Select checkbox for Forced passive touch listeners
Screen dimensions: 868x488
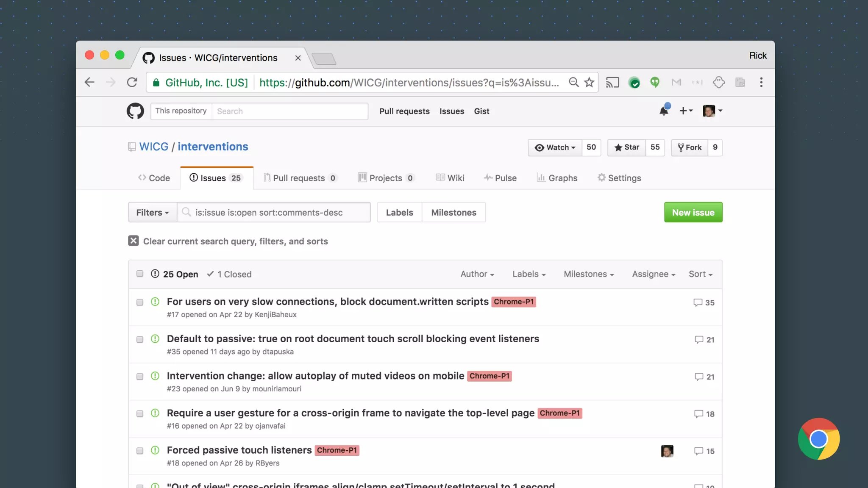coord(140,451)
